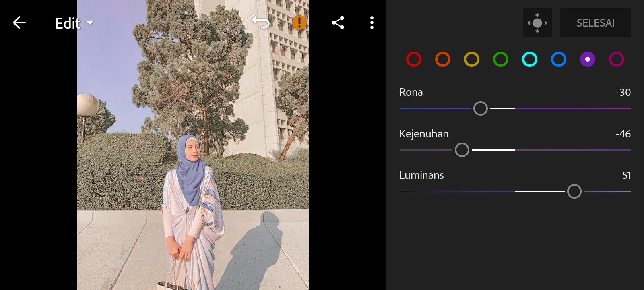Tap the back arrow icon
This screenshot has height=290, width=644.
(19, 23)
